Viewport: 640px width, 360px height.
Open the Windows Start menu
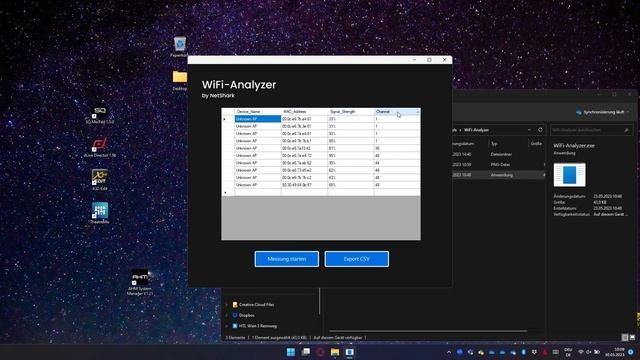291,352
